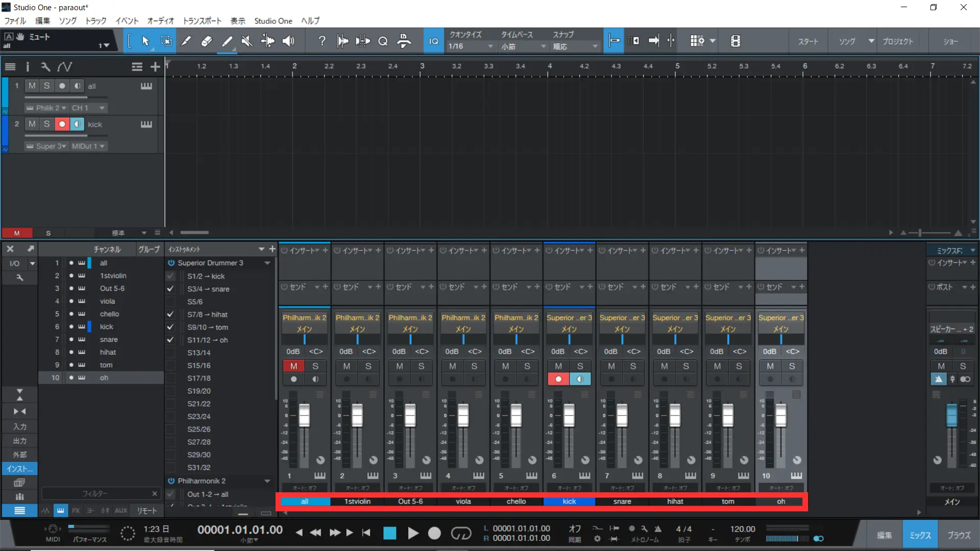Open the オーディオ menu

[161, 21]
